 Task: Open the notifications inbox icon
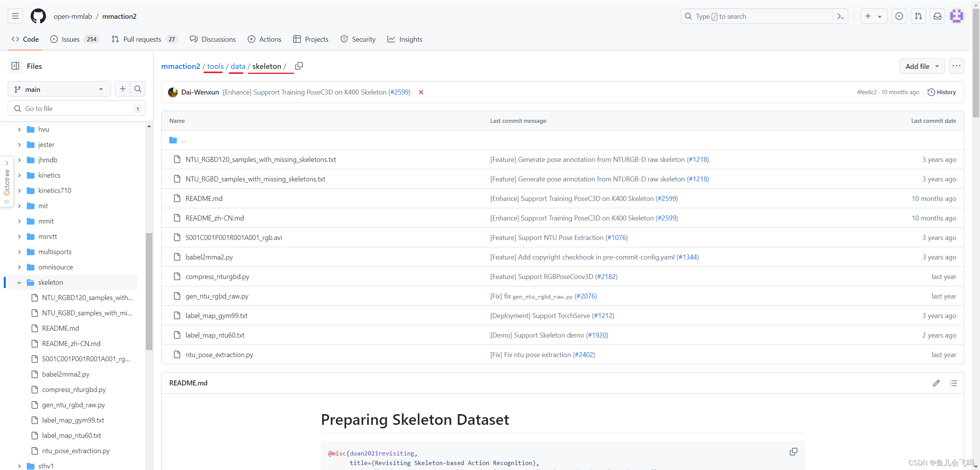937,16
